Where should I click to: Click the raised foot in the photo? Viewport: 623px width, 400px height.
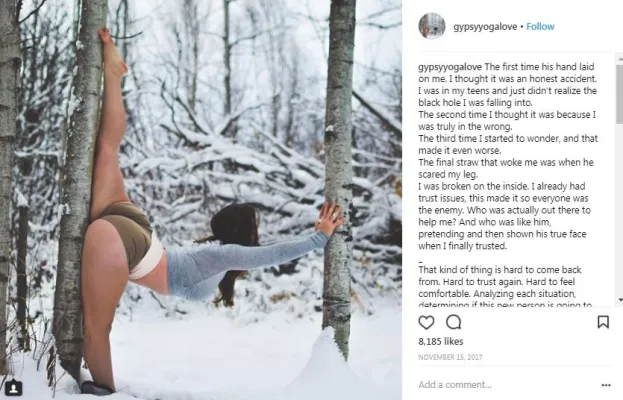(x=112, y=53)
